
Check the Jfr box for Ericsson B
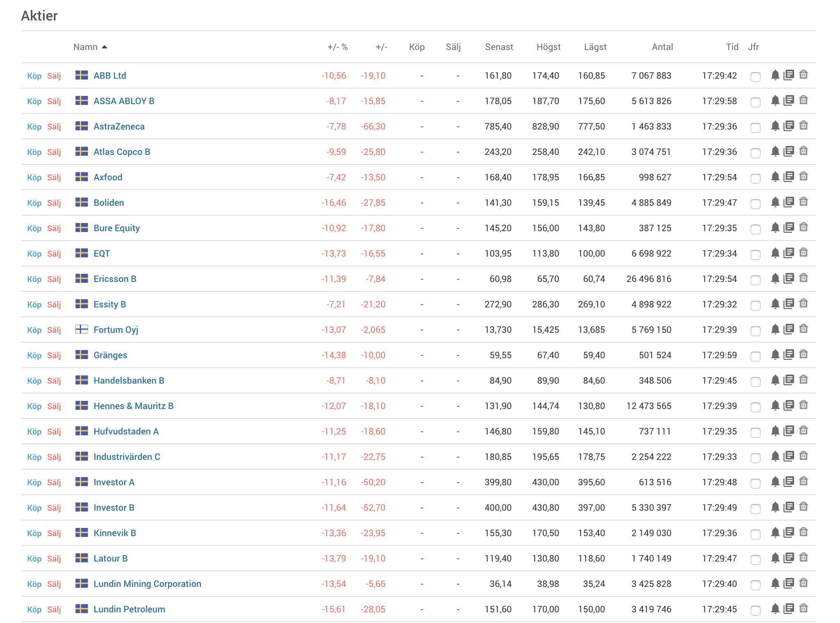pos(755,280)
